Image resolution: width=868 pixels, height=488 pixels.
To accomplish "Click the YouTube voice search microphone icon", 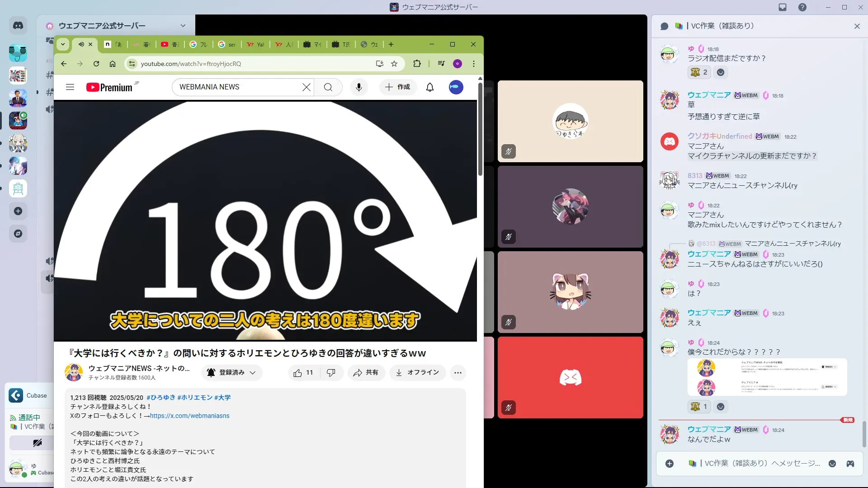I will pos(359,87).
